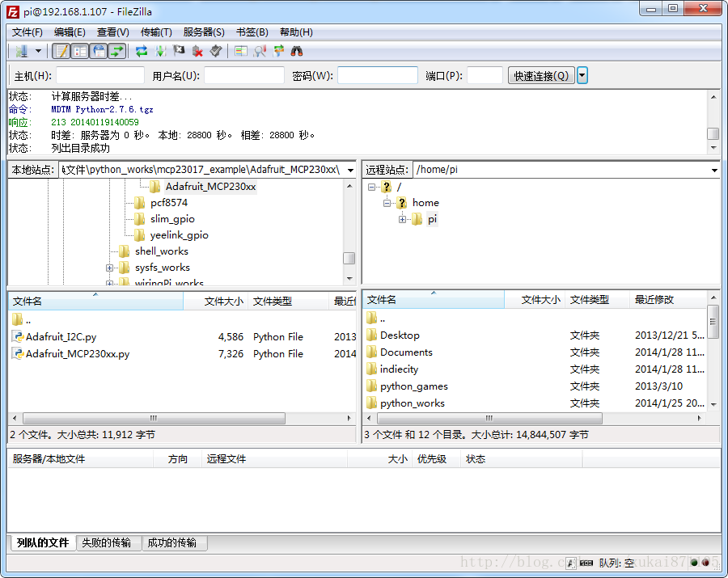Toggle message log display
Image resolution: width=728 pixels, height=578 pixels.
tap(61, 51)
